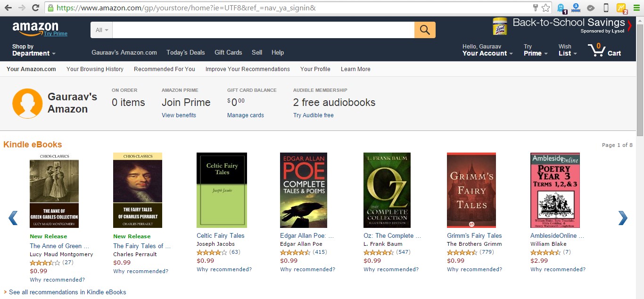This screenshot has width=644, height=299.
Task: Open the search category 'All' dropdown
Action: click(102, 30)
